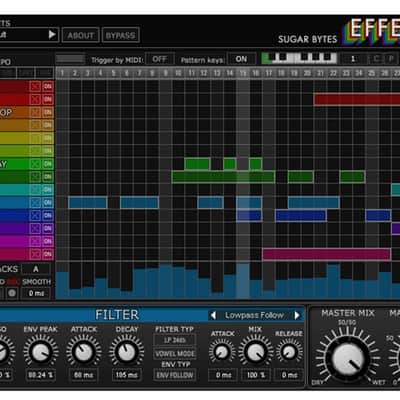Select the light blue block at steps 2-4
The width and height of the screenshot is (400, 400).
88,203
